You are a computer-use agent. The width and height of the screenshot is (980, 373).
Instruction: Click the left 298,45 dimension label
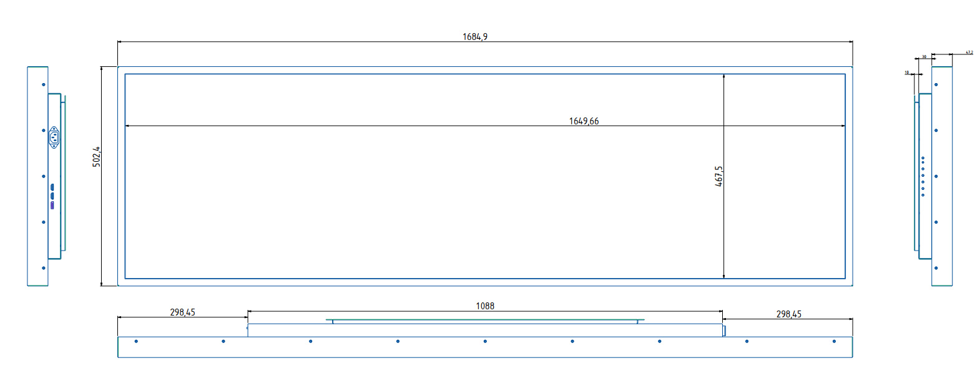point(182,312)
